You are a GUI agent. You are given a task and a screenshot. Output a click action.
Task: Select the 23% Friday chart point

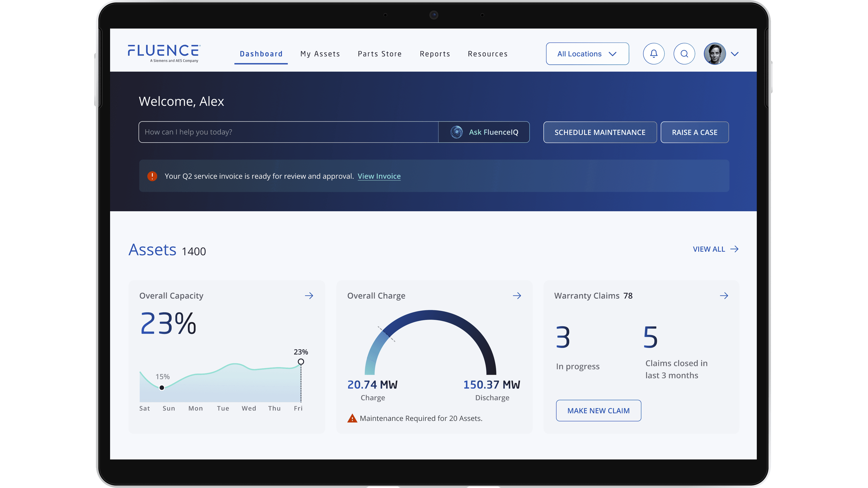tap(301, 362)
